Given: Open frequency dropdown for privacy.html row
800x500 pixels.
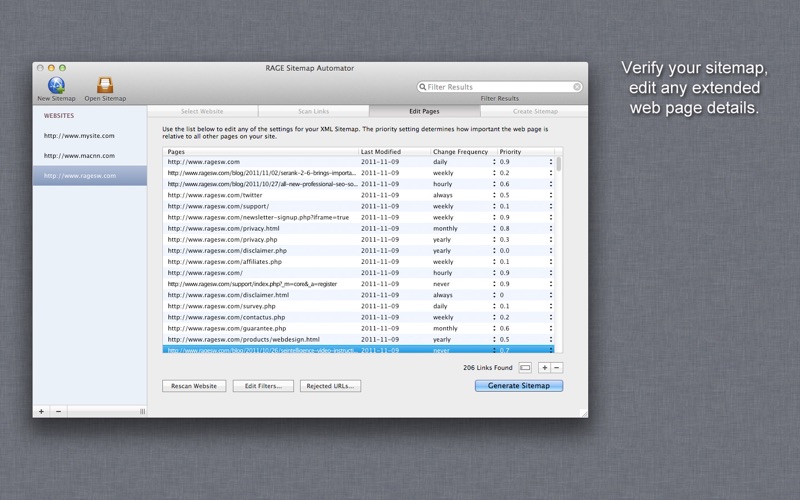Looking at the screenshot, I should [x=494, y=229].
